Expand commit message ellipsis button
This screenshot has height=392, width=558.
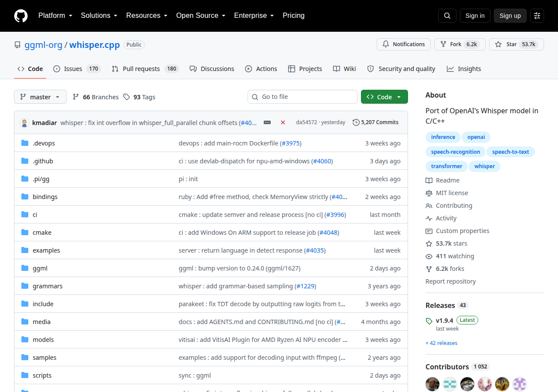click(x=267, y=122)
